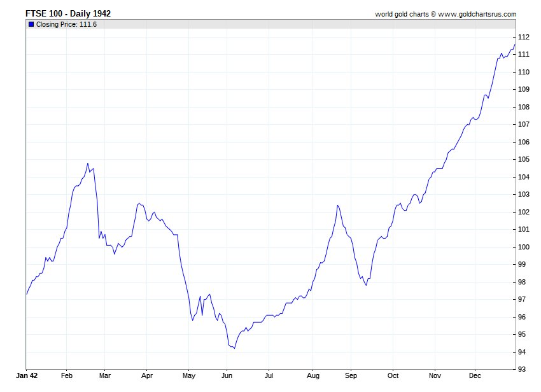The height and width of the screenshot is (392, 541).
Task: Select the 100 tick label on the y-axis
Action: click(x=523, y=247)
